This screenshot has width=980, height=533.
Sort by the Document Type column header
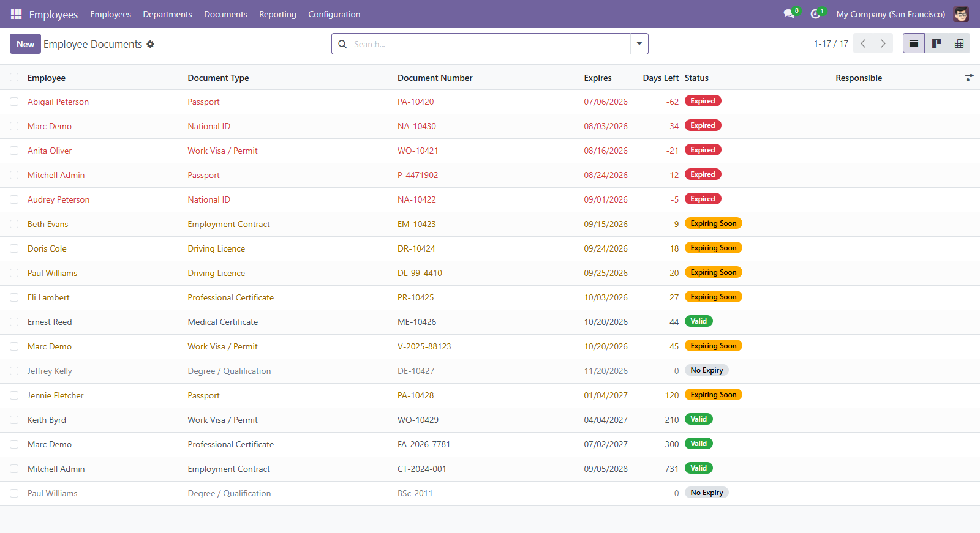pos(218,78)
